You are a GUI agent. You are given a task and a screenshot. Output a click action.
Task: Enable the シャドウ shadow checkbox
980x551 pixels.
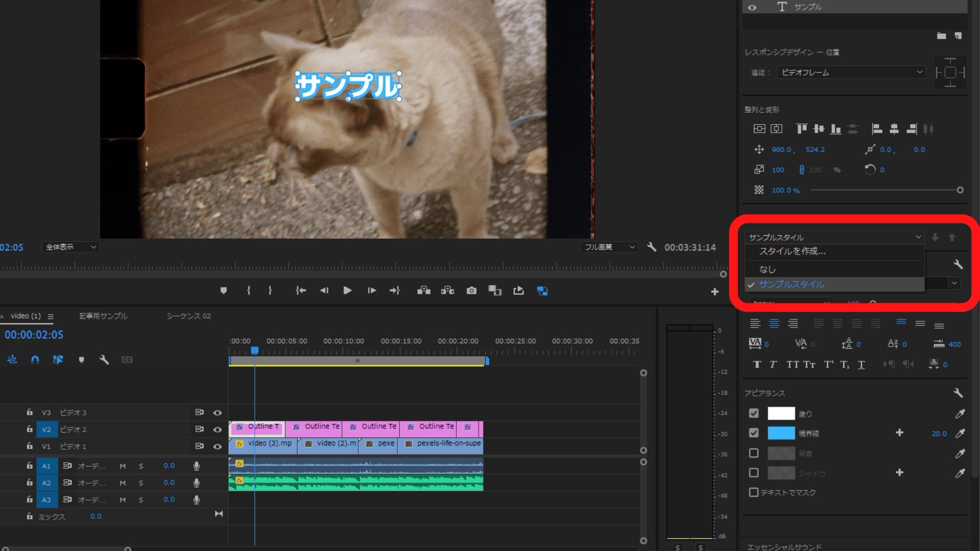tap(754, 472)
